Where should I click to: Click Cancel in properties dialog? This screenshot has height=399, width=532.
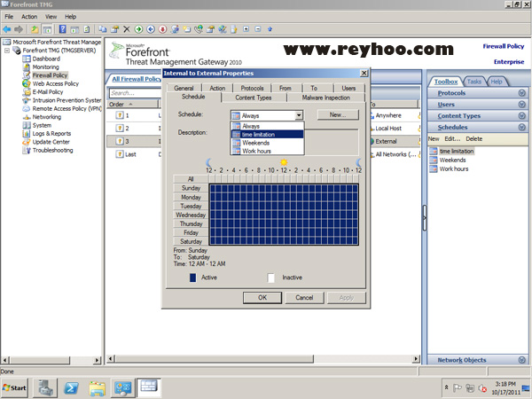[x=304, y=298]
